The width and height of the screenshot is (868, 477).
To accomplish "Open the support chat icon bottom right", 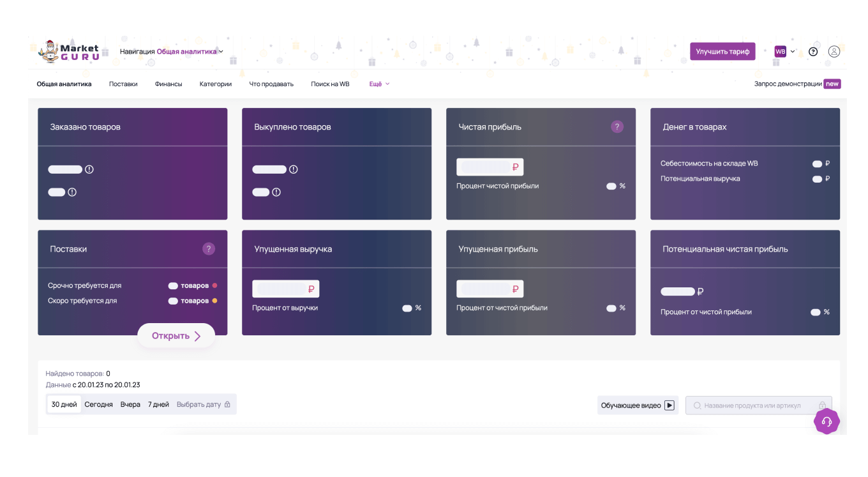I will (827, 421).
